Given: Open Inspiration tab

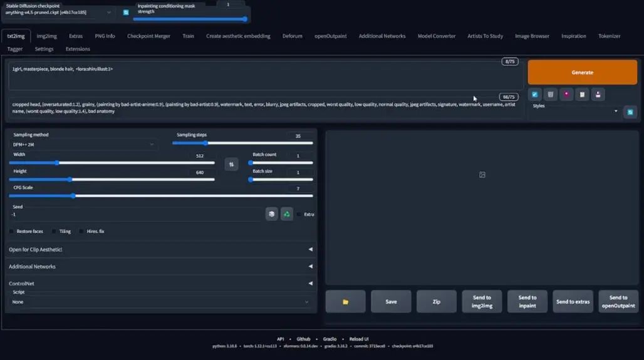Looking at the screenshot, I should (x=574, y=36).
